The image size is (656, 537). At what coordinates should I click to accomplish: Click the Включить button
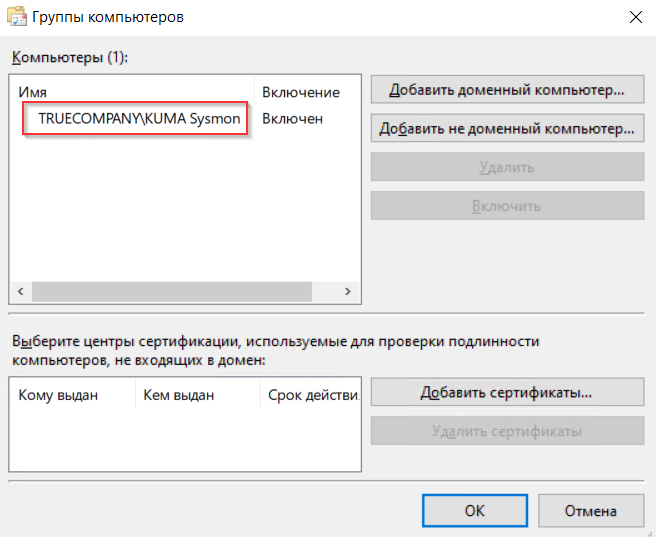(506, 206)
